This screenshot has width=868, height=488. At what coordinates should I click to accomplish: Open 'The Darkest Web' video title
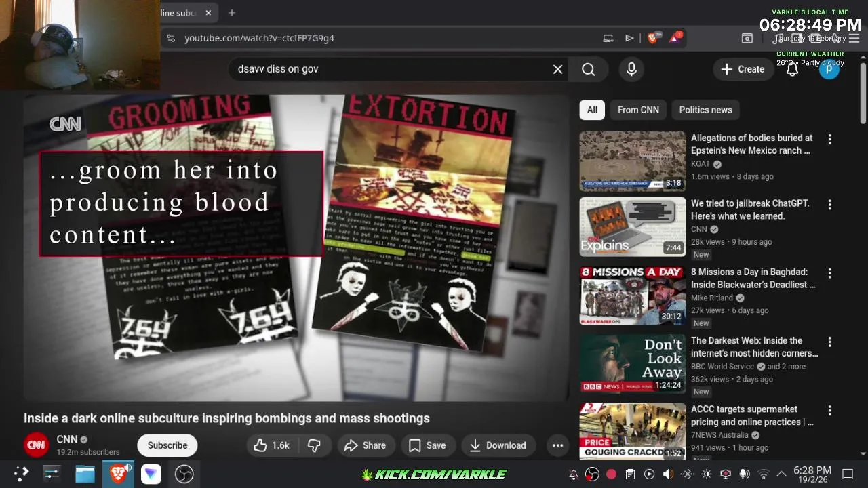pos(754,347)
